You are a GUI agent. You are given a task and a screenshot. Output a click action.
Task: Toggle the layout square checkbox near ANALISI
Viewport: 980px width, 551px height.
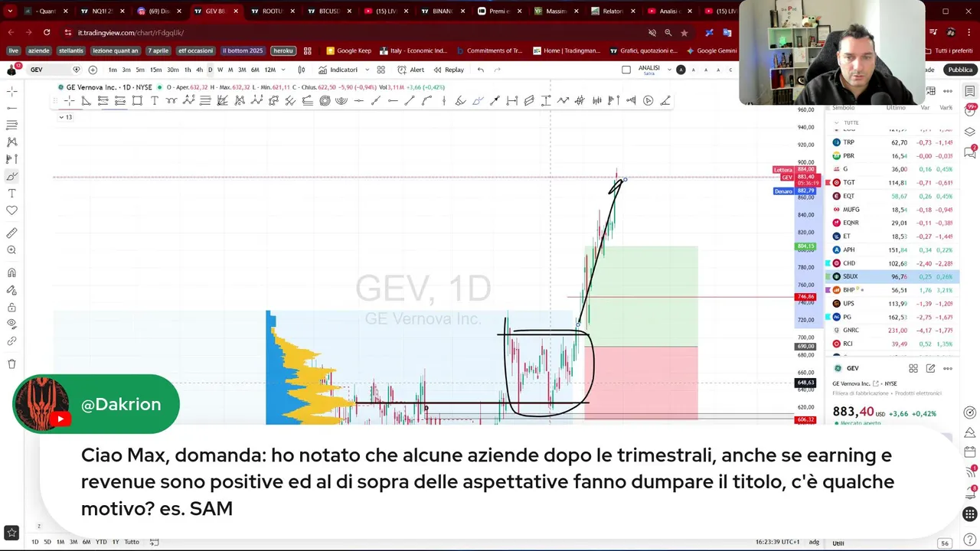click(x=626, y=70)
